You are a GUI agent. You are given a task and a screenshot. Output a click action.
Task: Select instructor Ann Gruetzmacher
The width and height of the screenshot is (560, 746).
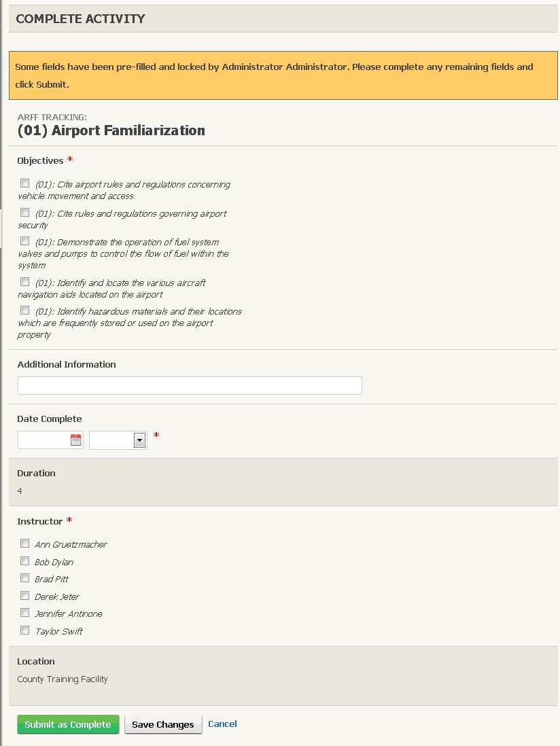tap(25, 543)
